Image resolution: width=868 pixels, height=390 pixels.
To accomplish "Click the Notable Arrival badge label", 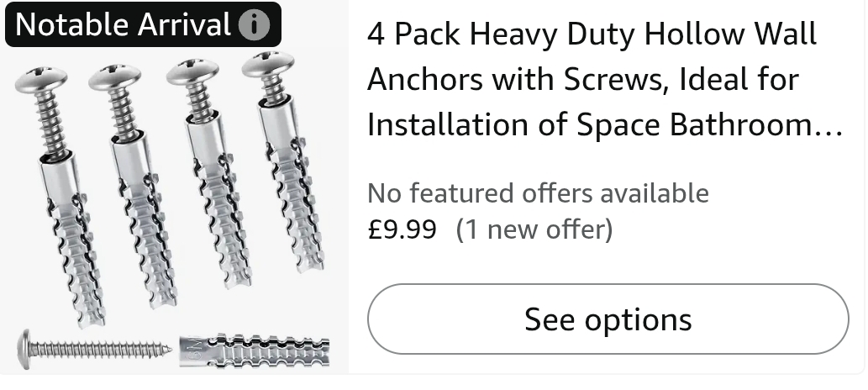I will (x=144, y=24).
